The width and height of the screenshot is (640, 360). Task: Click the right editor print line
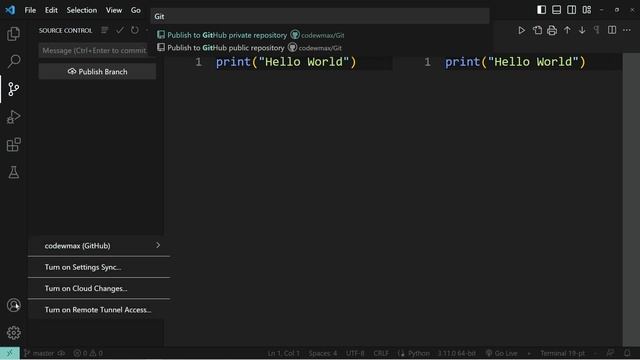pos(515,62)
